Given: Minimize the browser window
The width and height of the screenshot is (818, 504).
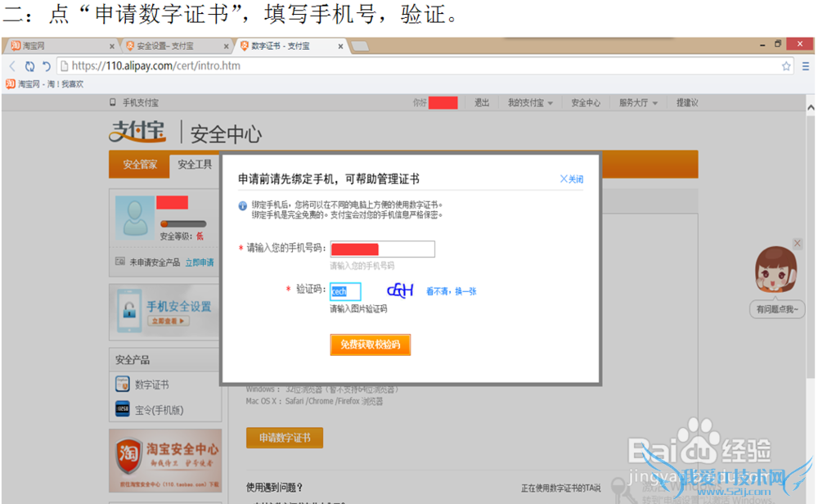Looking at the screenshot, I should [762, 45].
